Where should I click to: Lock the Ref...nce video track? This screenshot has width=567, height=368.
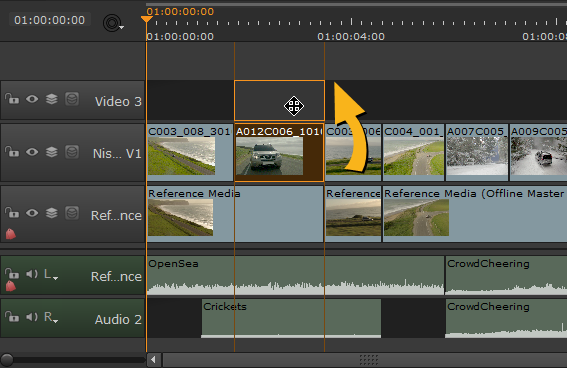(12, 213)
